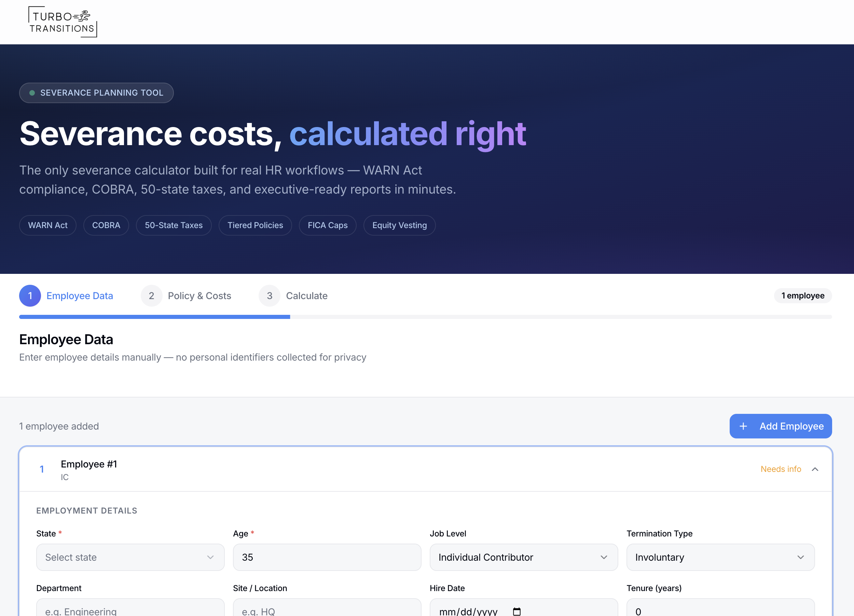Select the Employee Data step label
Image resolution: width=854 pixels, height=616 pixels.
[80, 296]
